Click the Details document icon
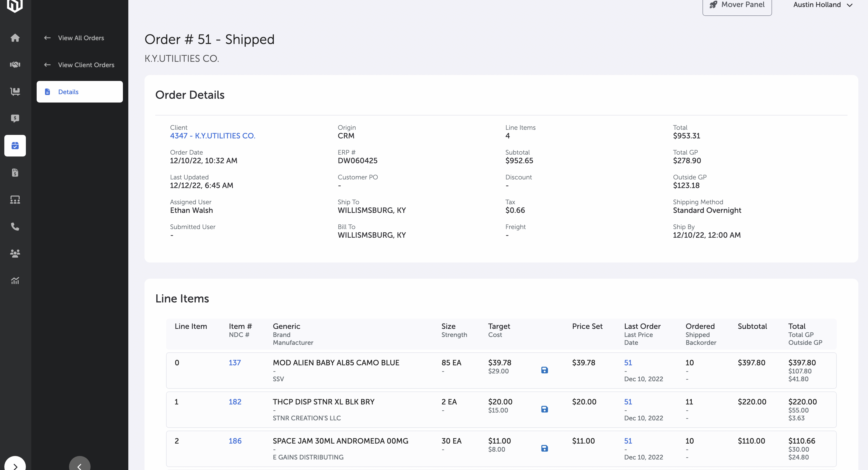The image size is (868, 470). (x=47, y=92)
